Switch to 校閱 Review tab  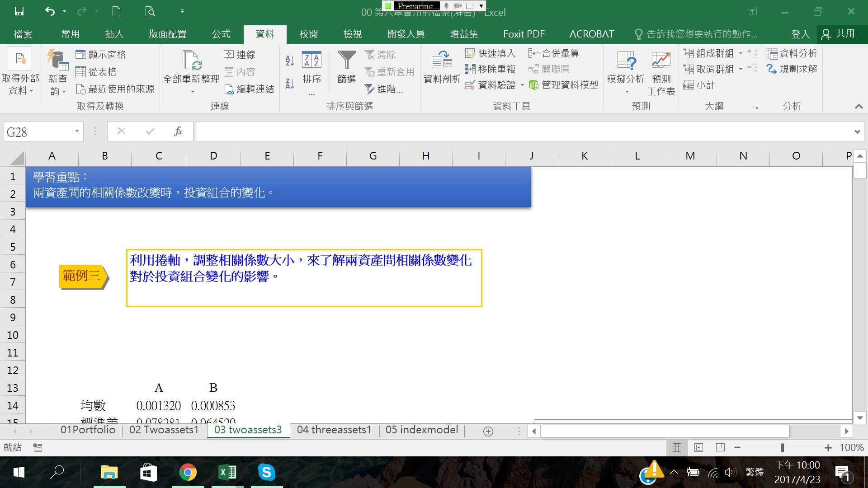(308, 34)
